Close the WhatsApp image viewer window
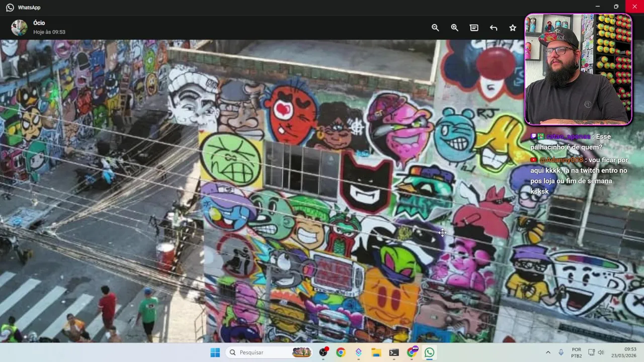 point(634,7)
